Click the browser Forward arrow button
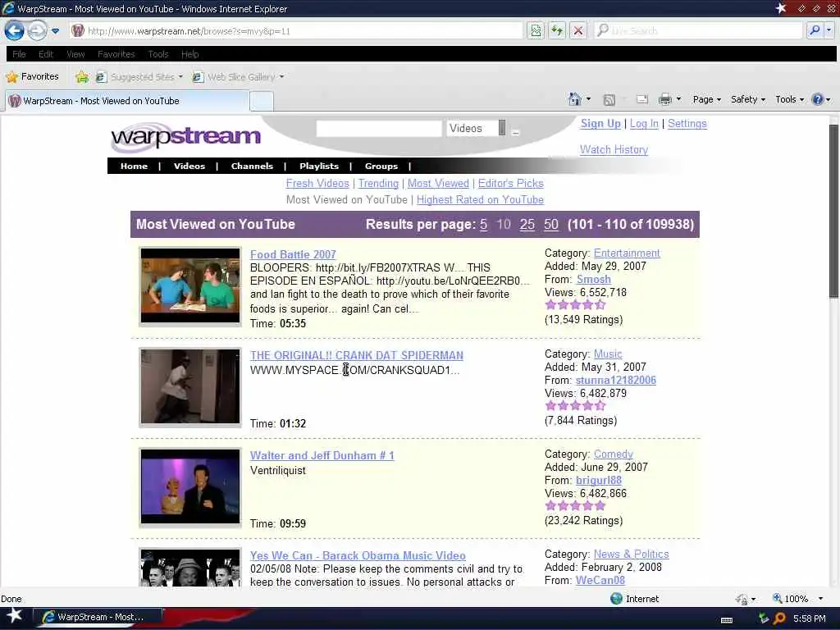 click(x=37, y=30)
